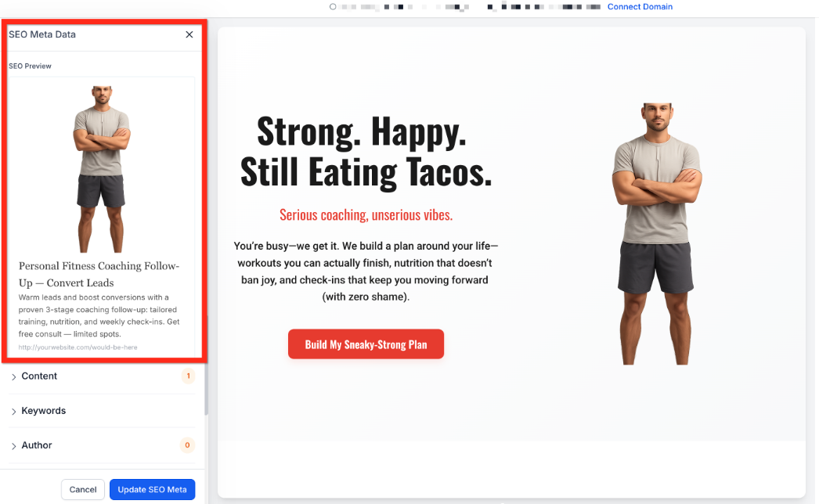819x504 pixels.
Task: Open the Keywords section label
Action: tap(43, 411)
